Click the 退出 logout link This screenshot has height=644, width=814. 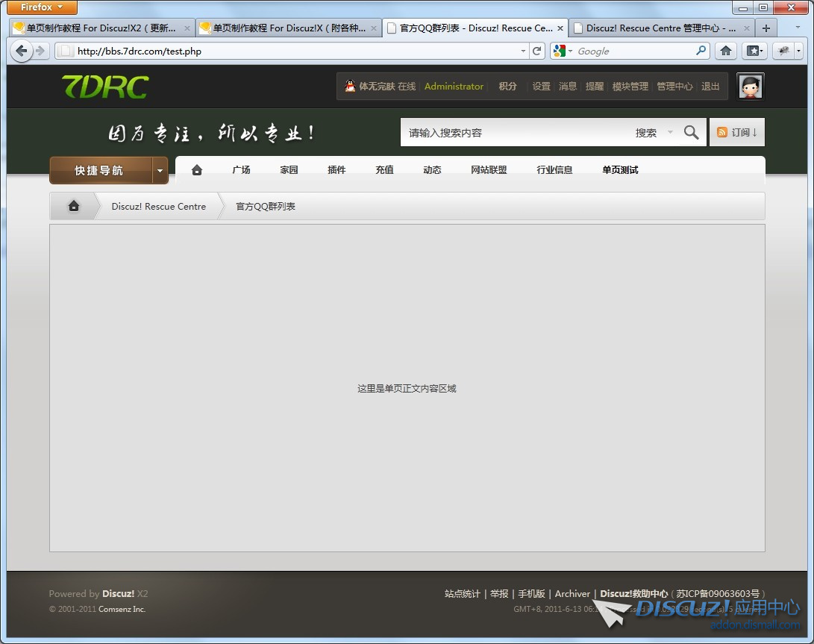(710, 87)
